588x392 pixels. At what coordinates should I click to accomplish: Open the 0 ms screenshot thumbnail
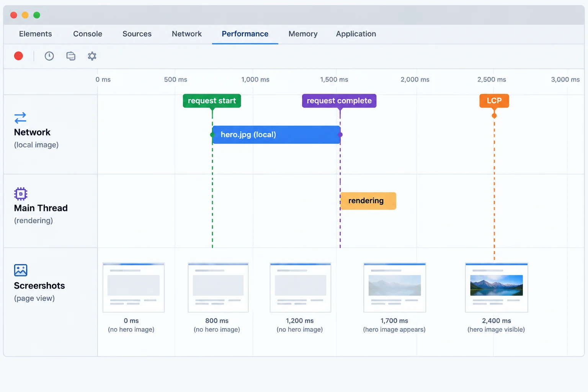(x=134, y=287)
